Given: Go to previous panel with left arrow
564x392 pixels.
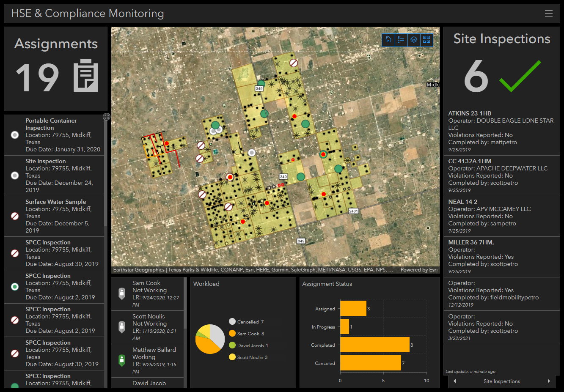Looking at the screenshot, I should [x=455, y=381].
